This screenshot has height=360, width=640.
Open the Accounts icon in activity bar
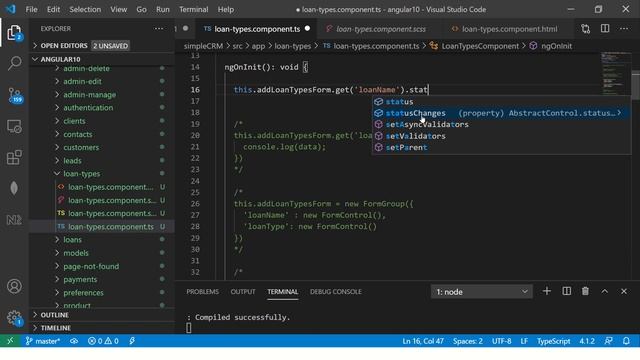[14, 286]
